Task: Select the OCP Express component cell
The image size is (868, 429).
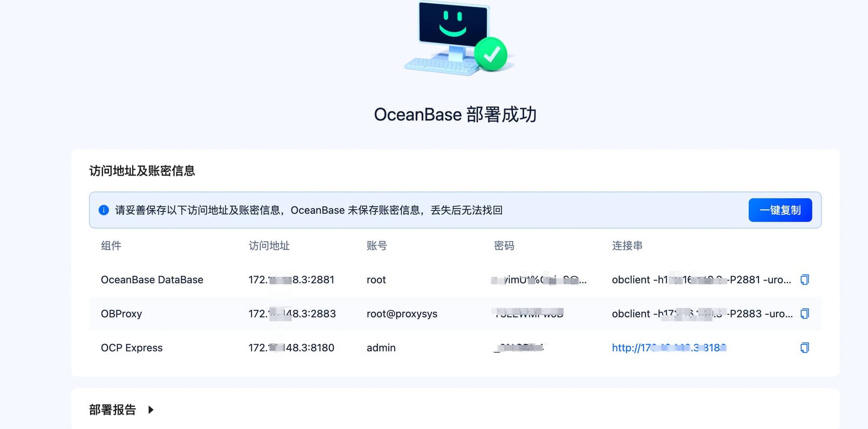Action: (132, 348)
